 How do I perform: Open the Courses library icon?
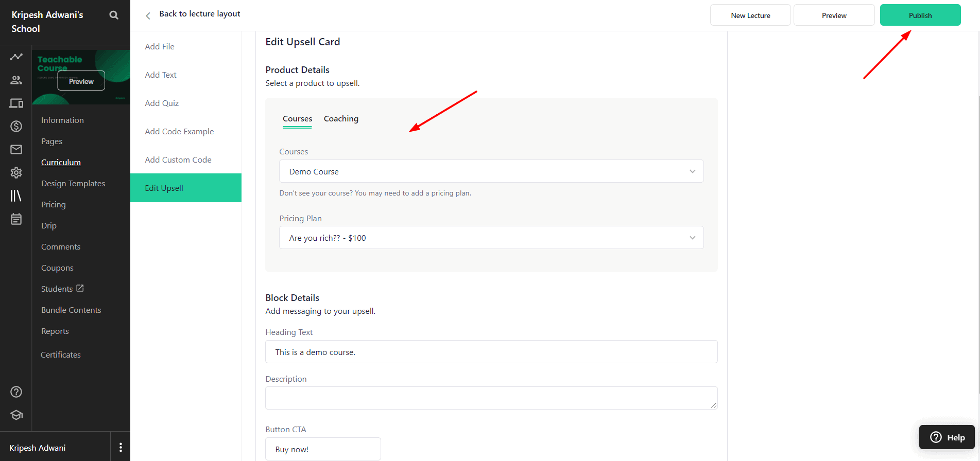click(16, 196)
